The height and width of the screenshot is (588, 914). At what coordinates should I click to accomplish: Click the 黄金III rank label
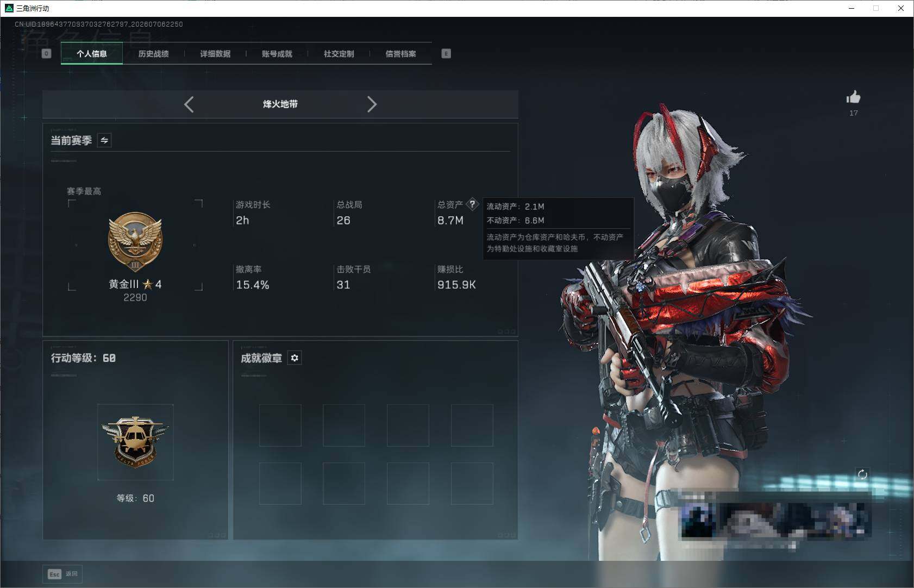coord(124,284)
